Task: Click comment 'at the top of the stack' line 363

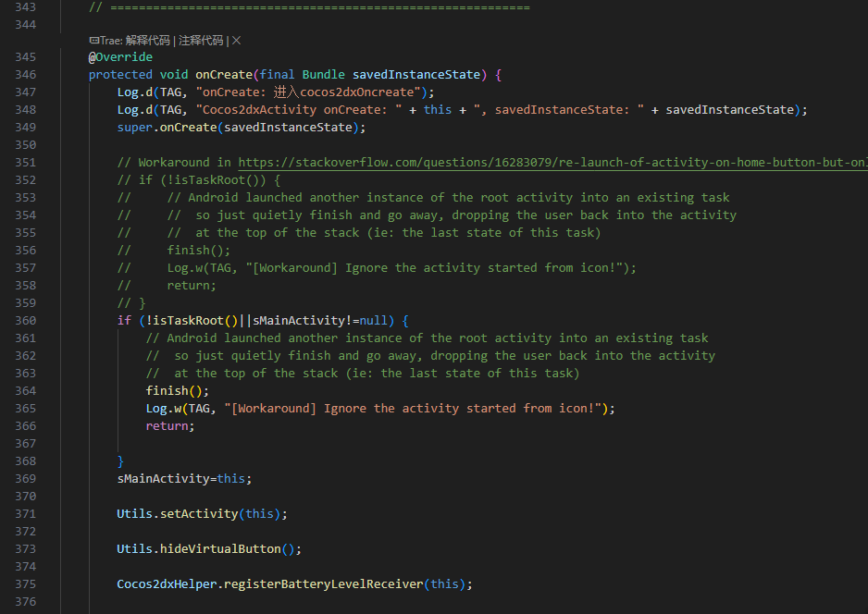Action: (363, 374)
